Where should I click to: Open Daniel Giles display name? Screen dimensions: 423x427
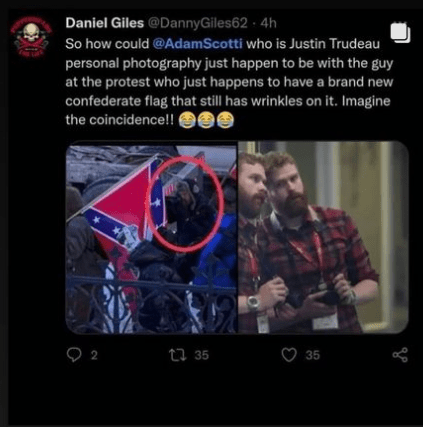(105, 23)
